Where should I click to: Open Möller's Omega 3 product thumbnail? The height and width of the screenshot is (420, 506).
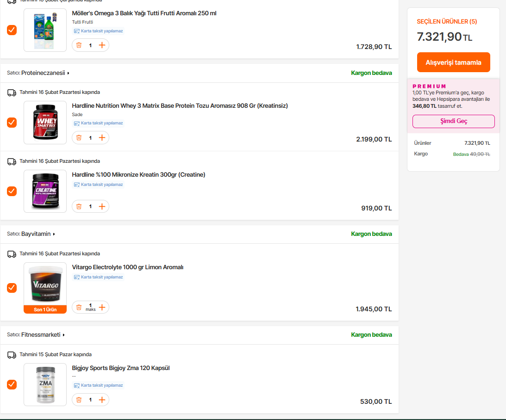click(x=45, y=30)
